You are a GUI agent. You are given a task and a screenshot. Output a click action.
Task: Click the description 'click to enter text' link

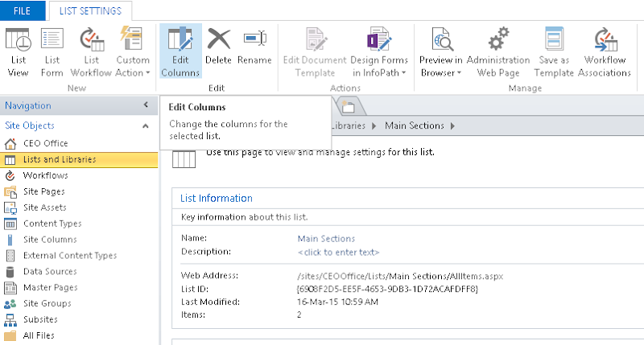tap(338, 252)
